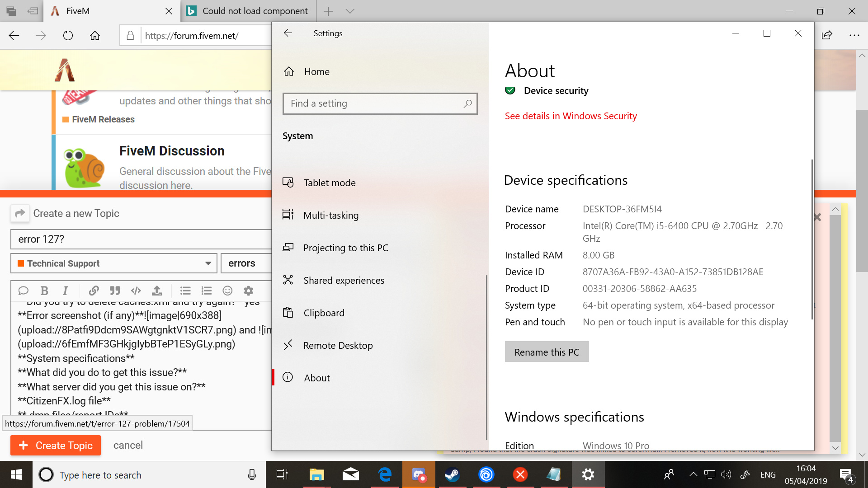868x488 pixels.
Task: Click the Find a setting search box
Action: (x=380, y=103)
